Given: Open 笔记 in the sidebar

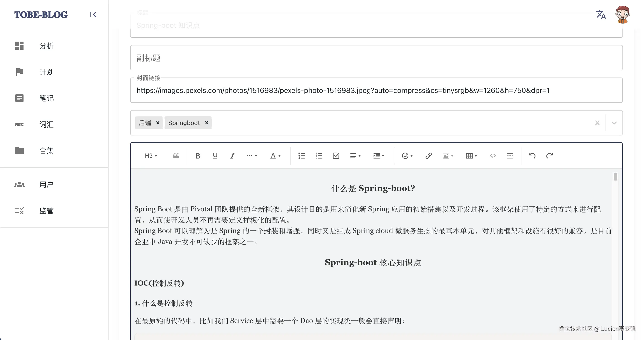Looking at the screenshot, I should coord(46,98).
